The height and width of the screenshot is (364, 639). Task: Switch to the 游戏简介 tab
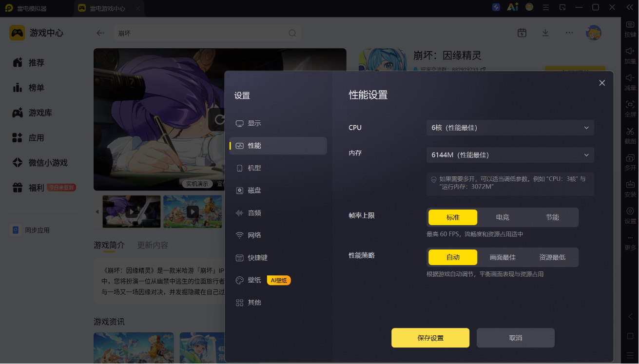coord(109,245)
